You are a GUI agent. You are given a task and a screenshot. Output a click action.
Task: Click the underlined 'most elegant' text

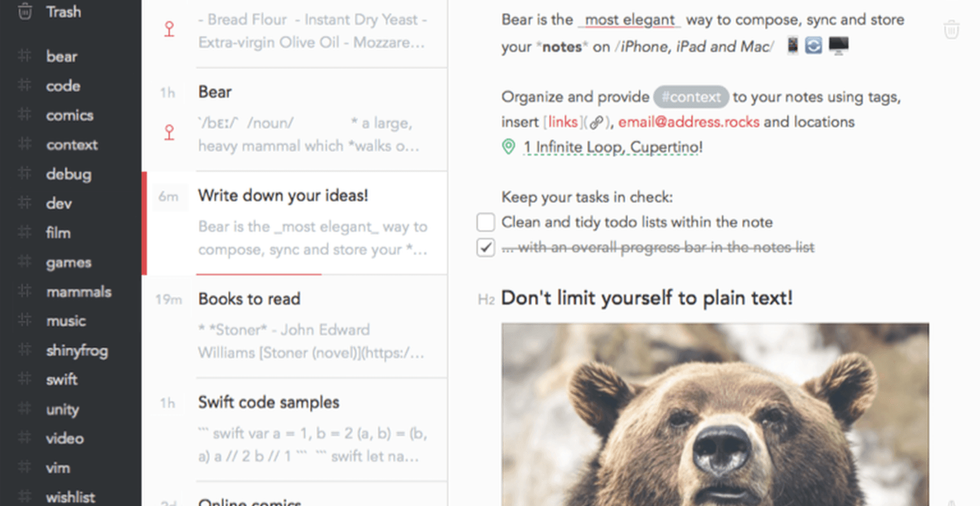[630, 20]
